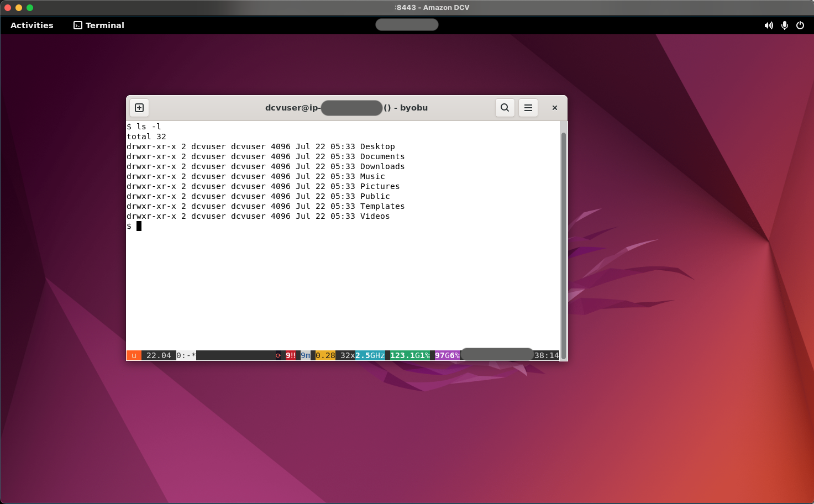Open a new terminal tab with the plus button

pos(139,108)
